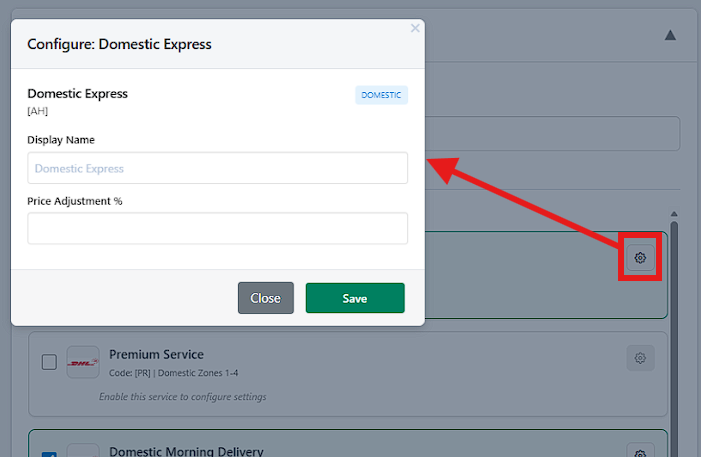This screenshot has width=701, height=457.
Task: Collapse the panel with the top triangle arrow
Action: 670,35
